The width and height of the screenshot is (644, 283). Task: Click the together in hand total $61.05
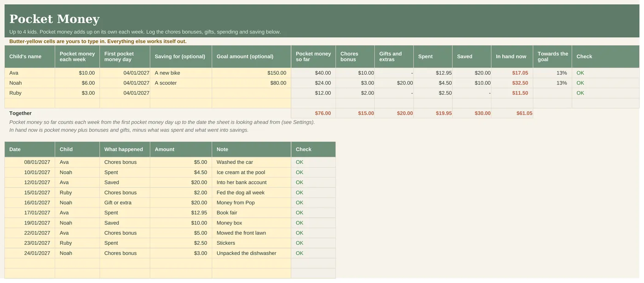click(x=512, y=113)
